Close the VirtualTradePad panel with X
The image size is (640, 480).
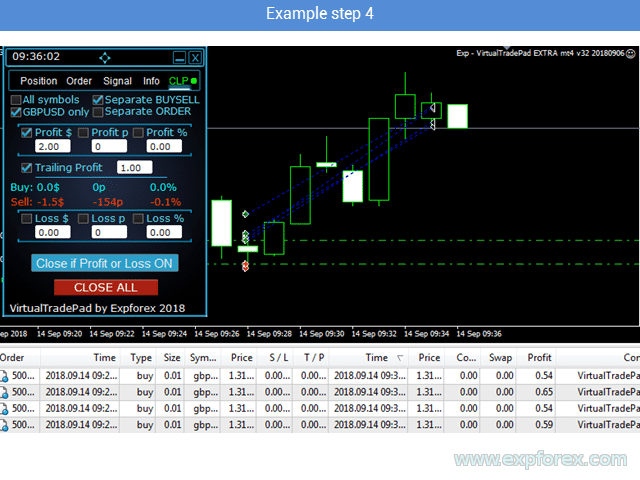pos(196,58)
